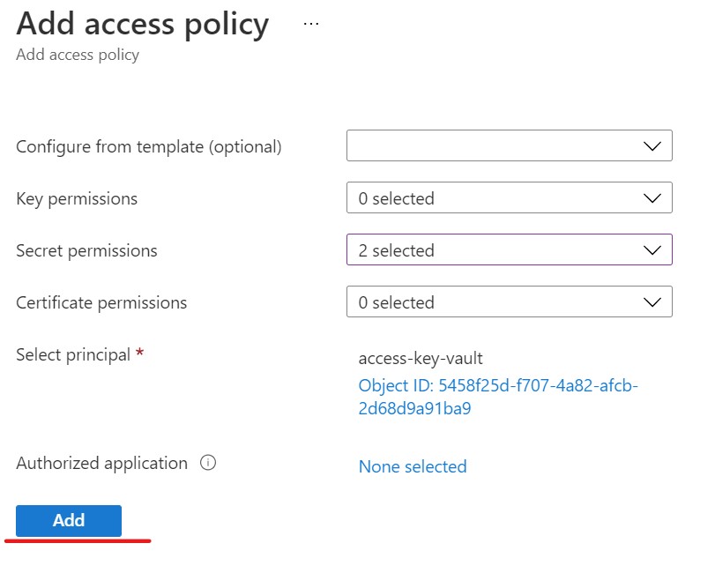
Task: Click the Secret permissions chevron arrow
Action: click(x=652, y=250)
